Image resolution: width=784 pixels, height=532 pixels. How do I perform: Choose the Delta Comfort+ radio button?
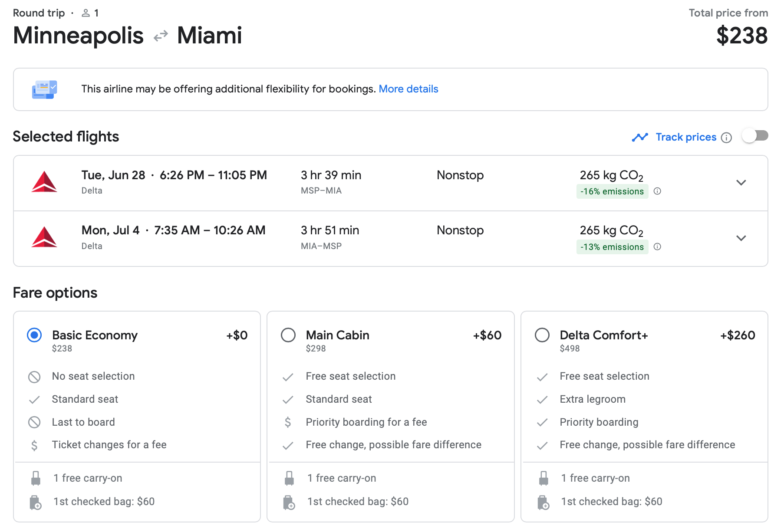(x=542, y=335)
